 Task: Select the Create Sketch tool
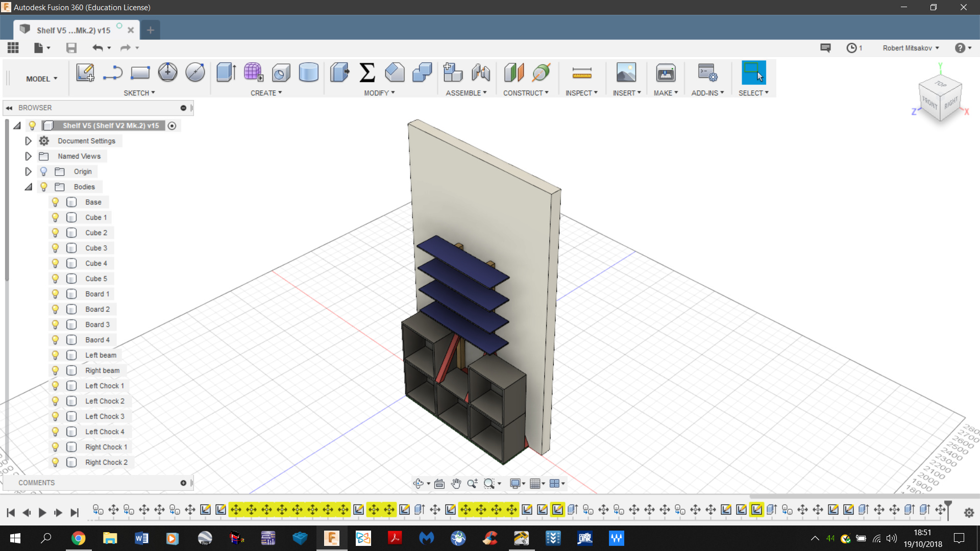[85, 72]
